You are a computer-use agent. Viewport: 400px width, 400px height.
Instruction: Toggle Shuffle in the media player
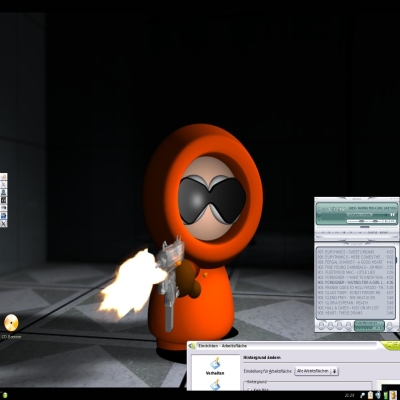[x=372, y=233]
